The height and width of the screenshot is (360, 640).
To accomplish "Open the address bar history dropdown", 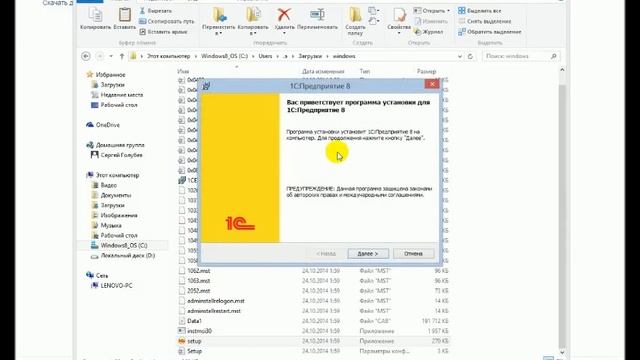I will tap(460, 56).
